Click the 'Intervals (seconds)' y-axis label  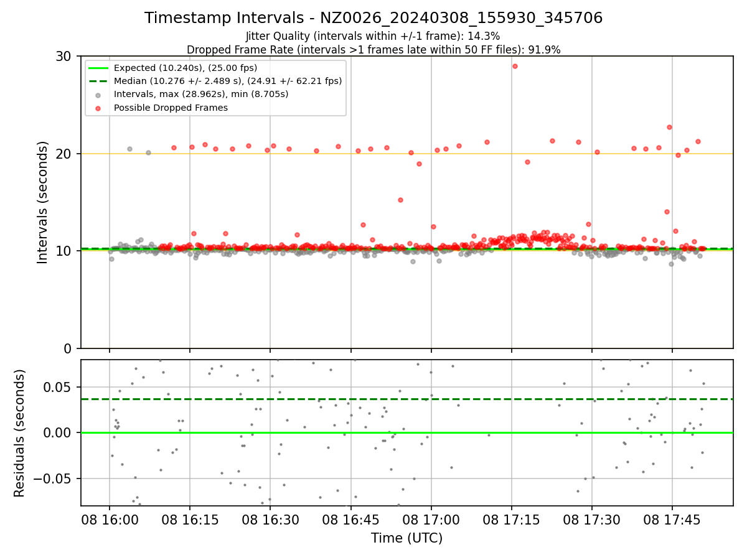tap(42, 202)
